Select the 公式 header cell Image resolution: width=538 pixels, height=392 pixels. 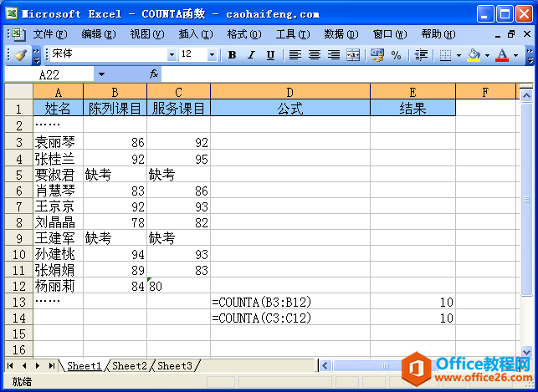pos(290,109)
